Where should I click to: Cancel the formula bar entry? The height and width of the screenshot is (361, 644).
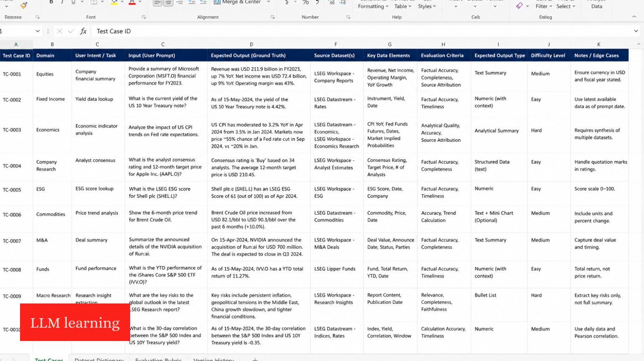[x=60, y=31]
